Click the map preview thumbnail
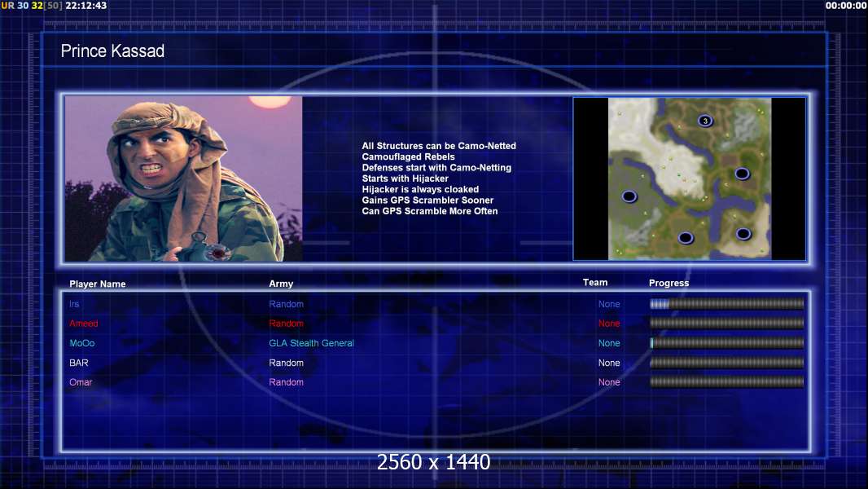 click(x=689, y=178)
